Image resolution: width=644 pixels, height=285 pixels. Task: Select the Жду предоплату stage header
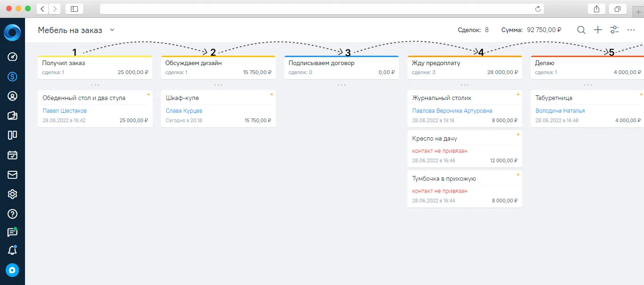tap(465, 67)
